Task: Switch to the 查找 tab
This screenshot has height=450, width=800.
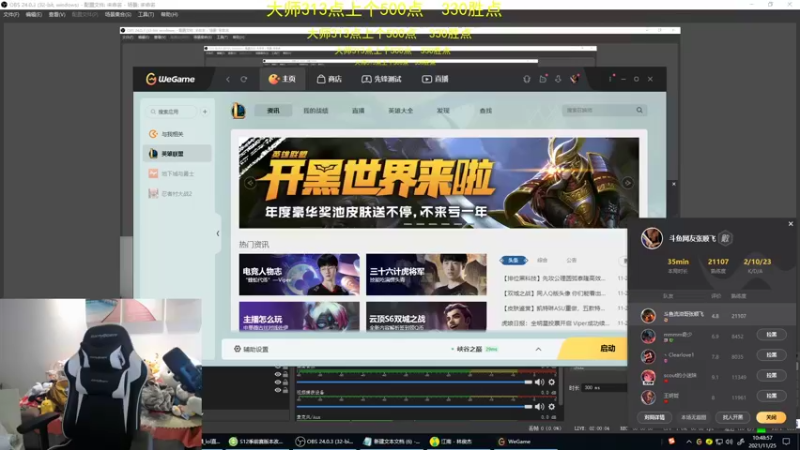Action: pyautogui.click(x=486, y=111)
